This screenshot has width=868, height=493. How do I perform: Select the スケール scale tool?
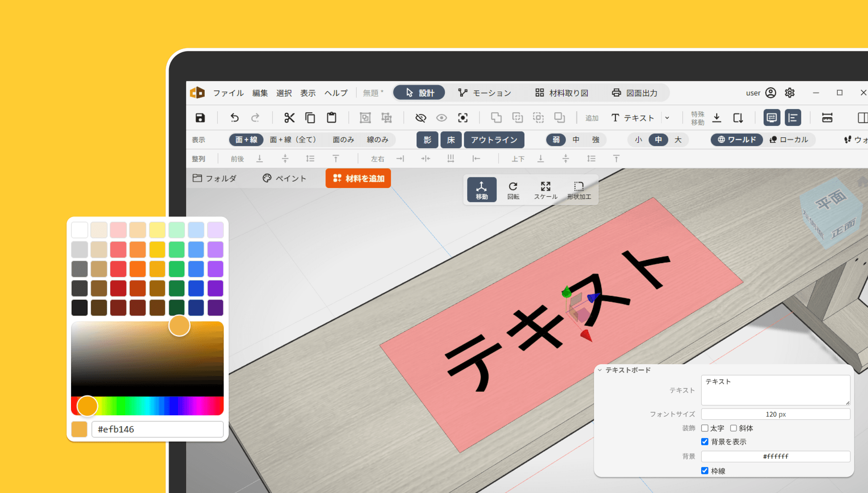pos(546,190)
